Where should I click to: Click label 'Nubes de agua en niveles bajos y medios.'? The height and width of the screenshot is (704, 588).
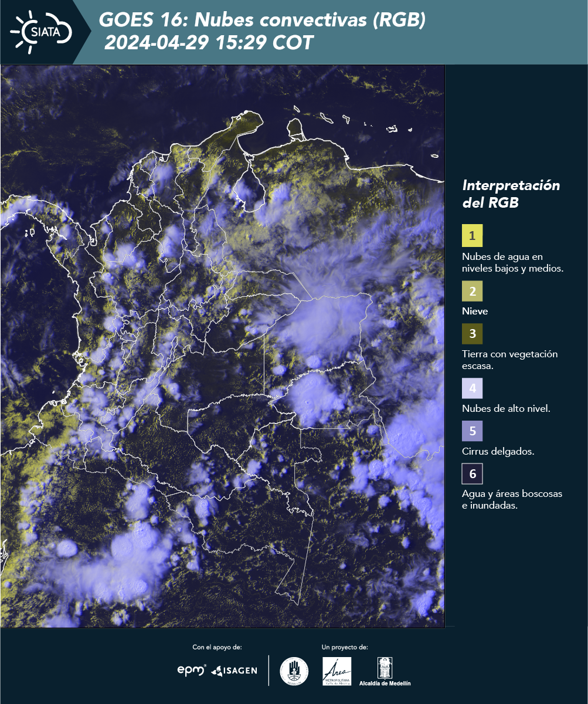pyautogui.click(x=513, y=263)
